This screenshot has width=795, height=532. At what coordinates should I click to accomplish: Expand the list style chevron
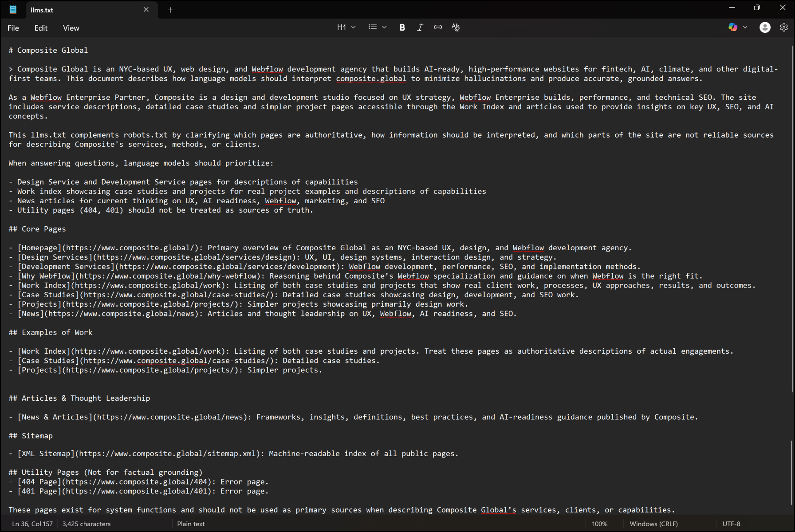[x=384, y=27]
